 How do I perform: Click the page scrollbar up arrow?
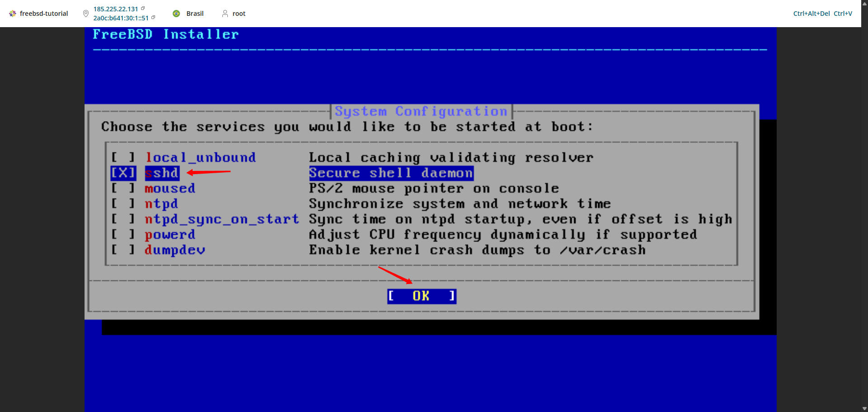864,3
